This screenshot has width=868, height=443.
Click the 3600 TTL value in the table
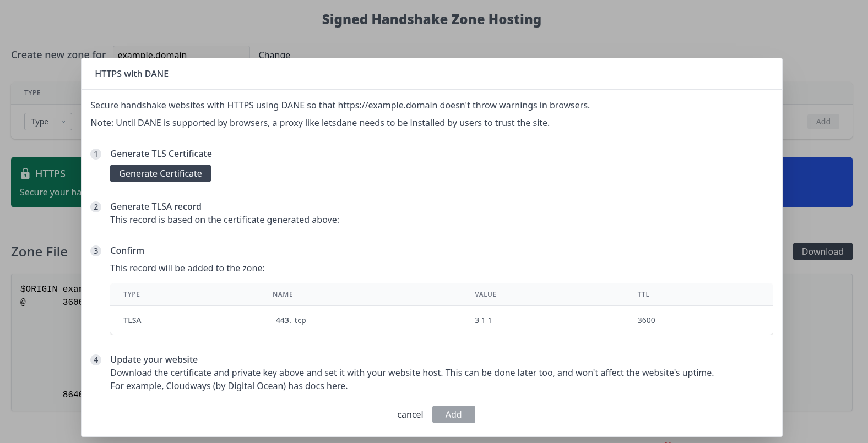(x=646, y=320)
